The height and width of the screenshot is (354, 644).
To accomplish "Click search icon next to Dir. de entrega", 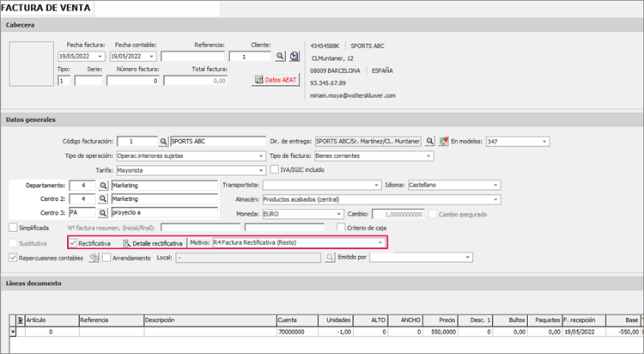I will [429, 142].
